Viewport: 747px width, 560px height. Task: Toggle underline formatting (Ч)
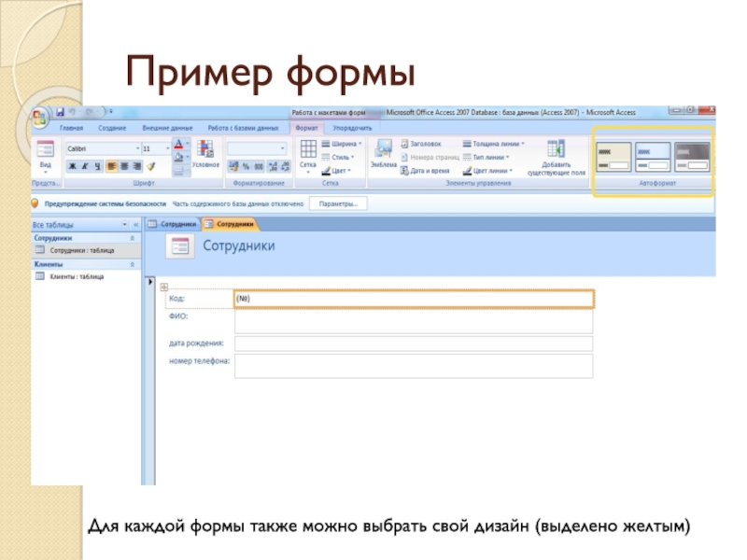click(x=97, y=165)
